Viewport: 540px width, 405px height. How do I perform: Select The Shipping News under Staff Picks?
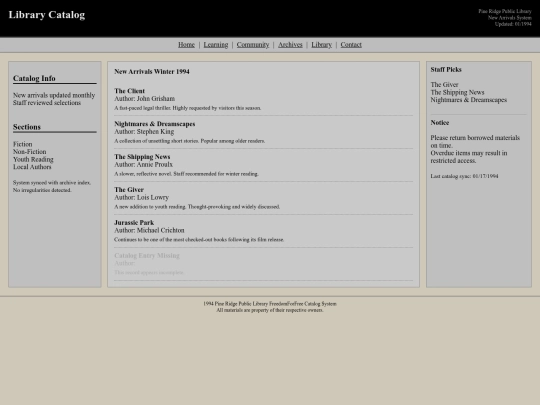(x=457, y=92)
